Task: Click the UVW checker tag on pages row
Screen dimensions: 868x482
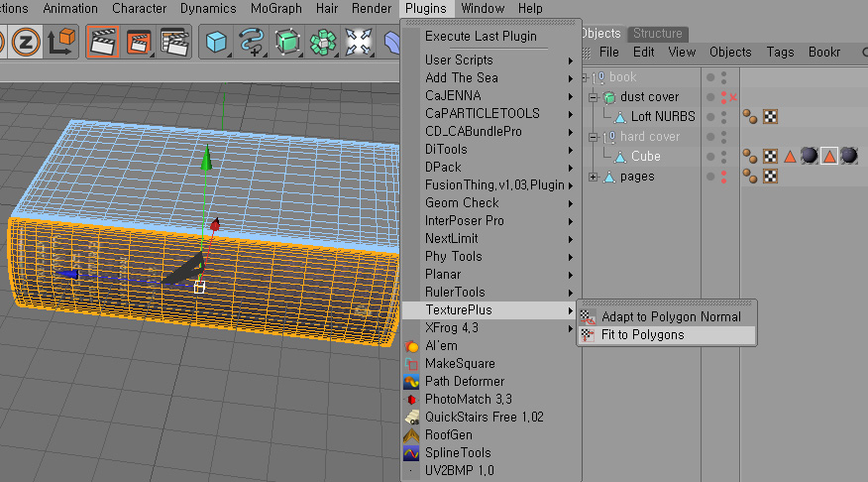Action: coord(771,177)
